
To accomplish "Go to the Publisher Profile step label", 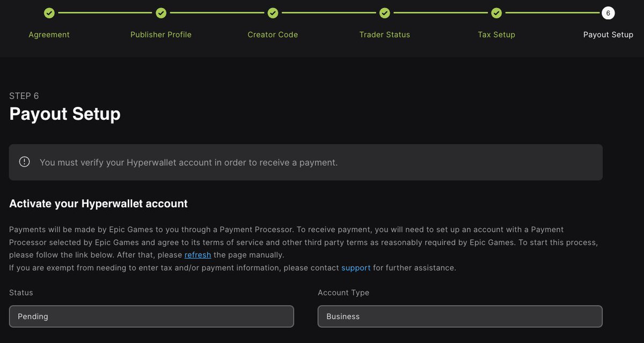I will pyautogui.click(x=161, y=34).
